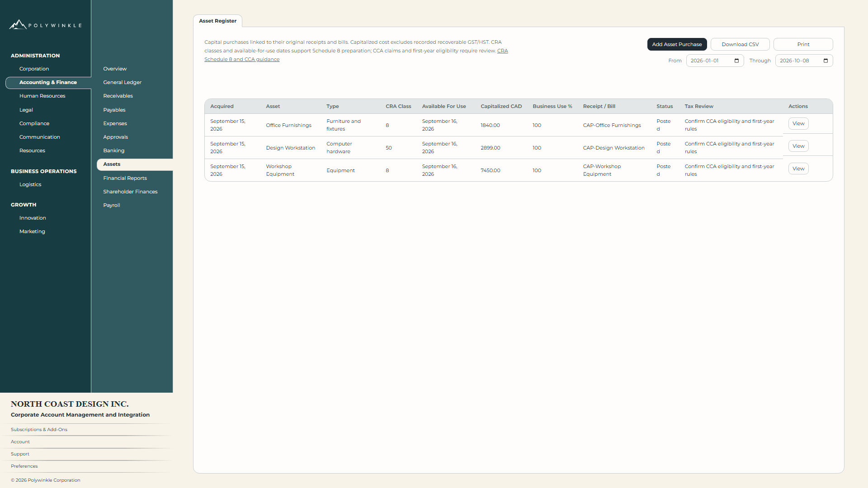Open Shareholder Finances

pyautogui.click(x=130, y=192)
